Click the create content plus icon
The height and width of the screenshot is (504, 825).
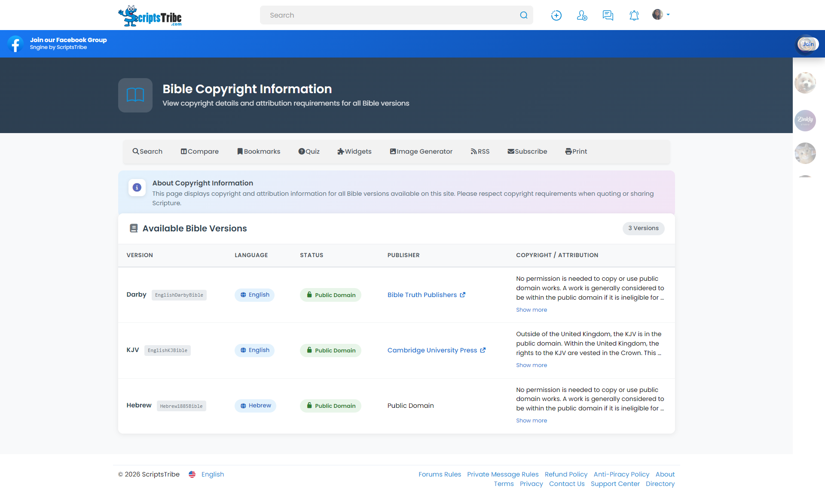(556, 15)
